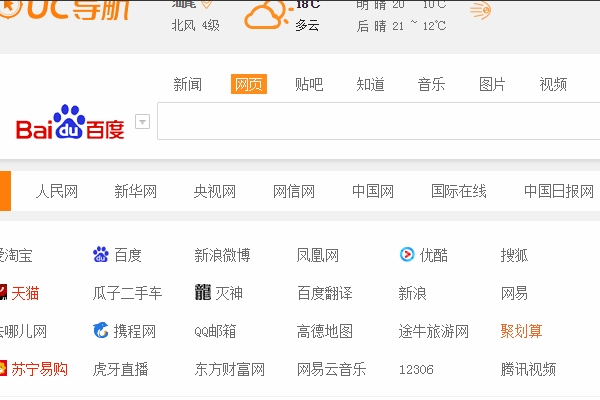This screenshot has height=400, width=600.
Task: Switch to the 新闻 search tab
Action: click(x=188, y=84)
